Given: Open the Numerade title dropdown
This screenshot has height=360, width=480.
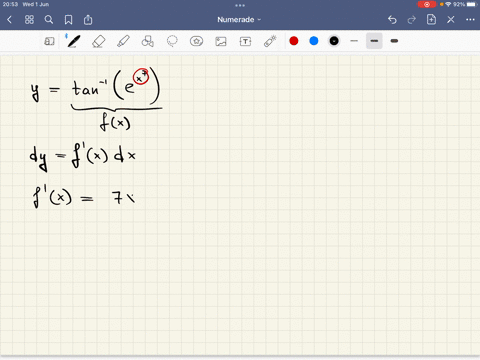Looking at the screenshot, I should coord(239,20).
